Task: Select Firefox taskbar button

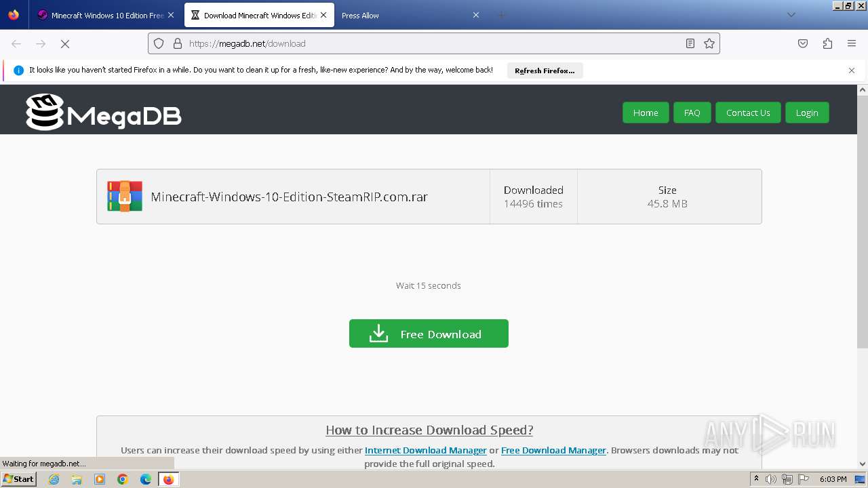Action: 168,479
